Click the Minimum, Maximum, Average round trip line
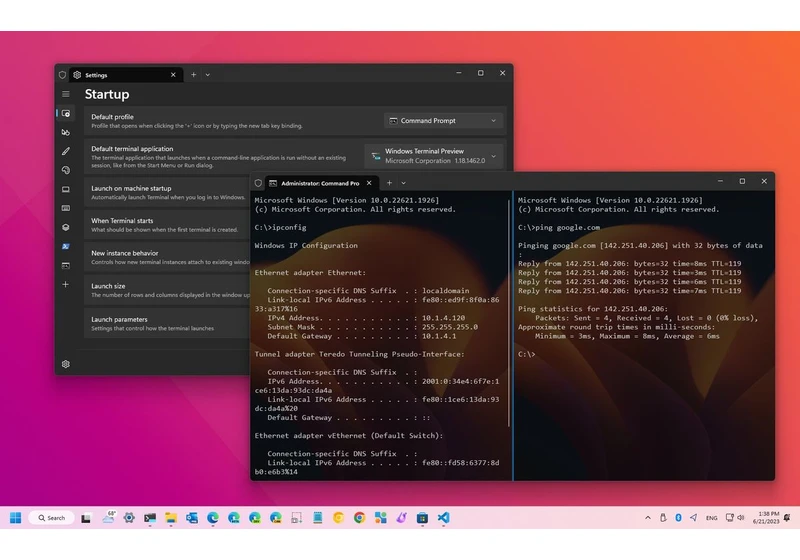Viewport: 800px width, 560px height. [x=627, y=336]
